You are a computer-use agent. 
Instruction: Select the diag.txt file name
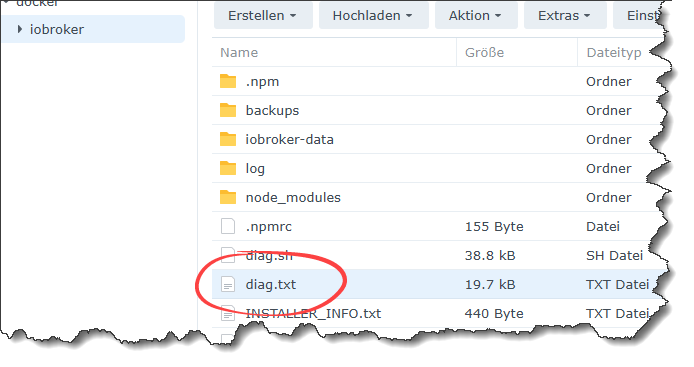[271, 285]
